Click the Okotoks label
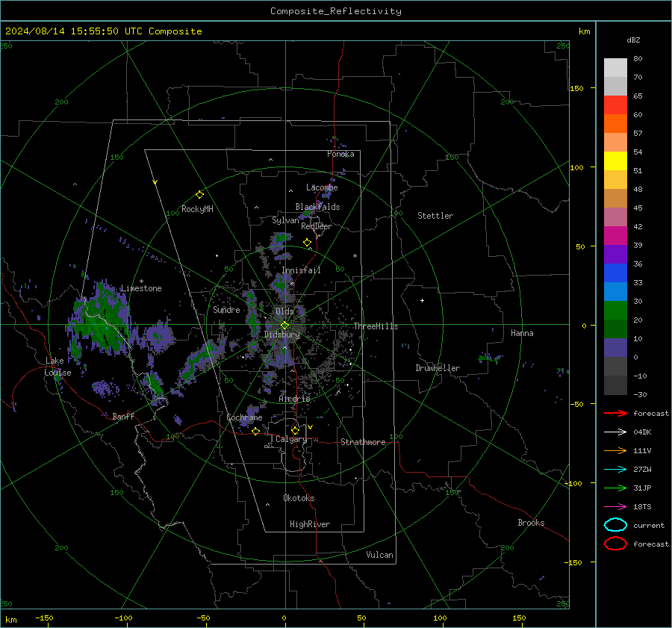Screen dimensions: 672x628 pyautogui.click(x=299, y=498)
